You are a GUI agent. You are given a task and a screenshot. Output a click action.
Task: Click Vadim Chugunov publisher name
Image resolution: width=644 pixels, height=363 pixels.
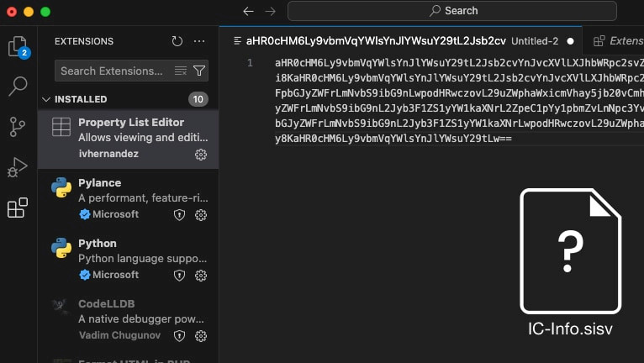tap(119, 335)
